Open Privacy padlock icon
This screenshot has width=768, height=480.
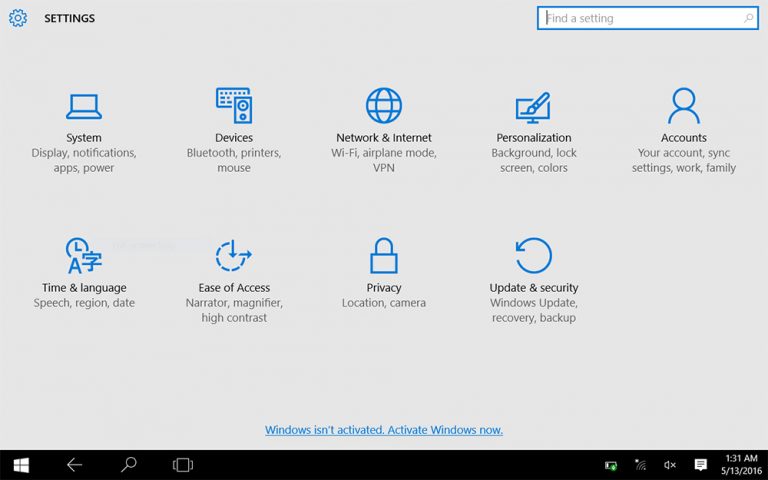384,256
